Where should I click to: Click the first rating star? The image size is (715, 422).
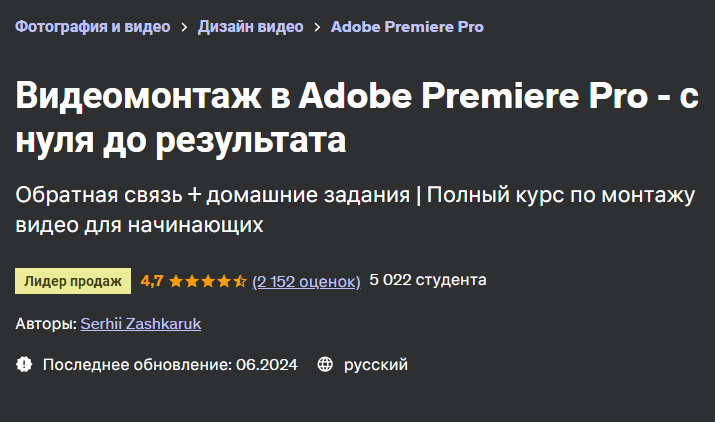(x=176, y=281)
